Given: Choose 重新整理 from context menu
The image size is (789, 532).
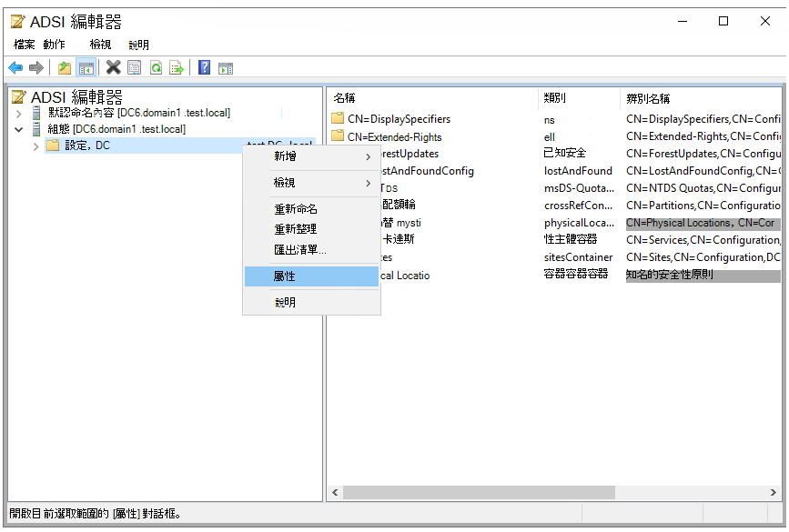Looking at the screenshot, I should coord(312,229).
